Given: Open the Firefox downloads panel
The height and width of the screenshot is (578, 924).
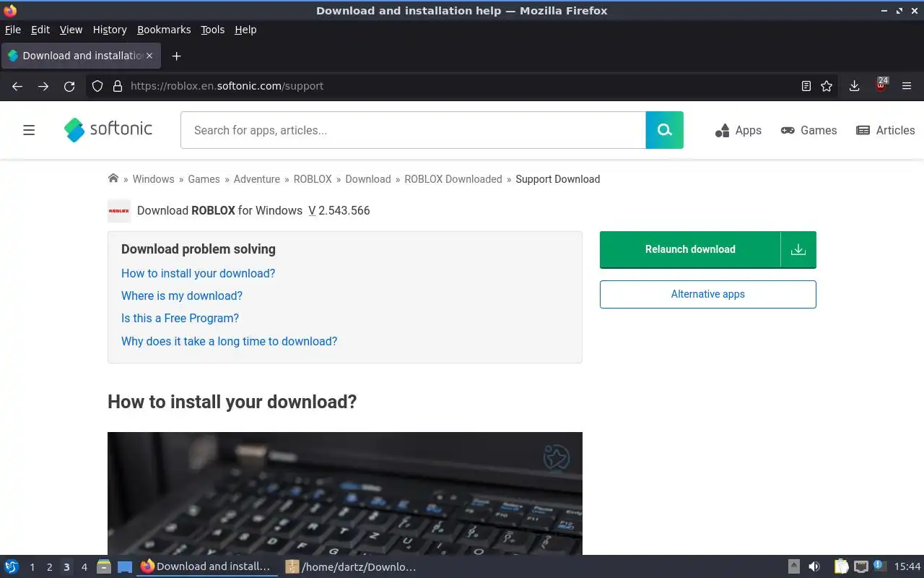Looking at the screenshot, I should (x=854, y=86).
